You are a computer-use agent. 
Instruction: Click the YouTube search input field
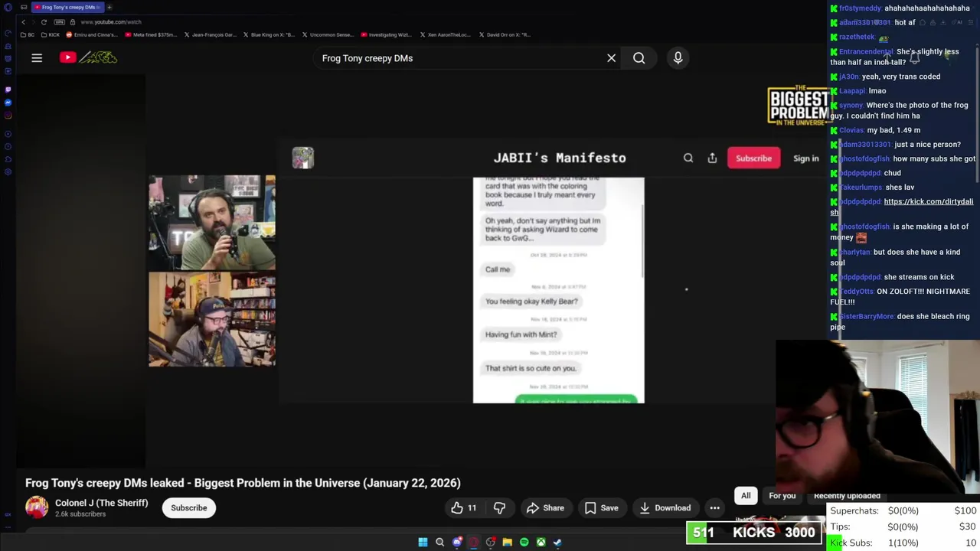click(x=459, y=58)
